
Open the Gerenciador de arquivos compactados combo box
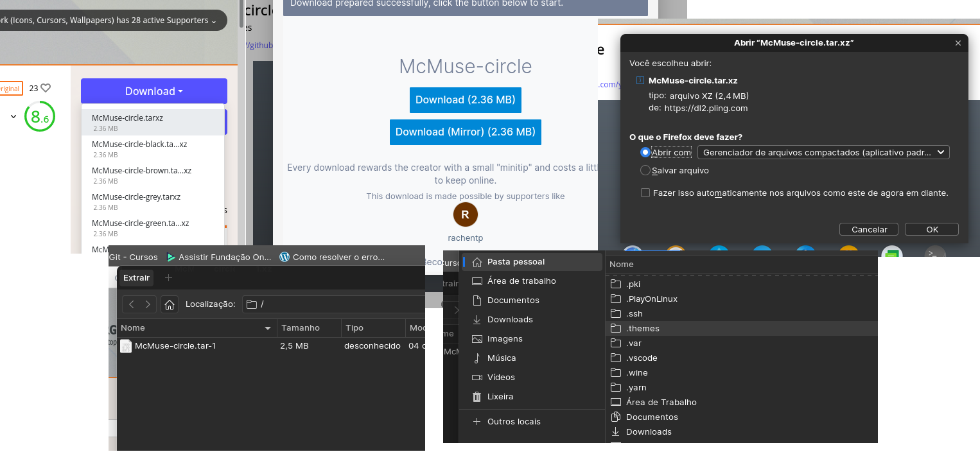coord(823,152)
